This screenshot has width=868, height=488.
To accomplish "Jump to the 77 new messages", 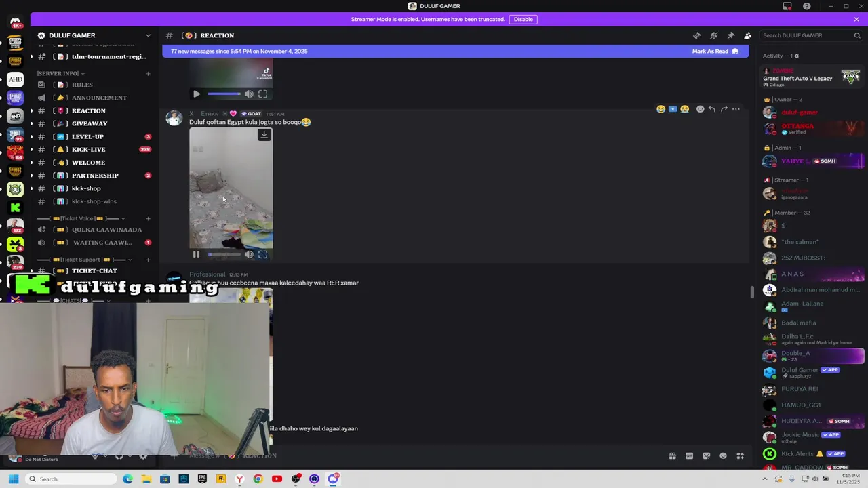I will click(239, 51).
